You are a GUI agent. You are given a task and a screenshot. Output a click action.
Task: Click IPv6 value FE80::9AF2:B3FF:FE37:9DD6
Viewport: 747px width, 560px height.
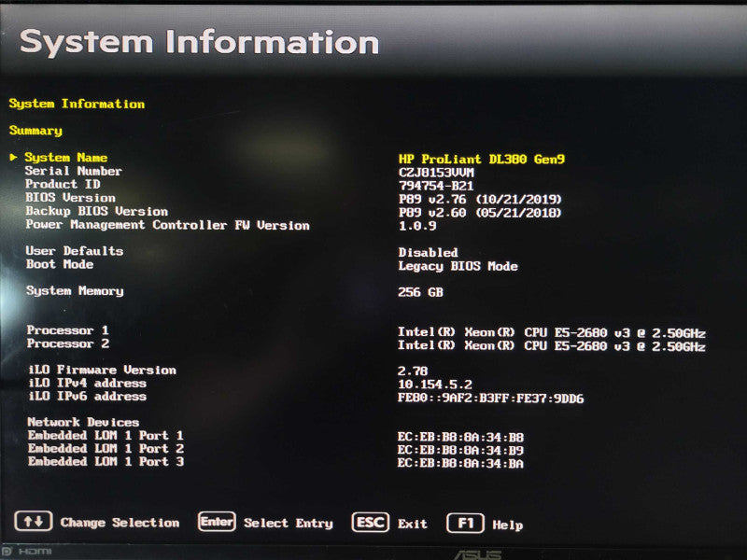tap(491, 399)
